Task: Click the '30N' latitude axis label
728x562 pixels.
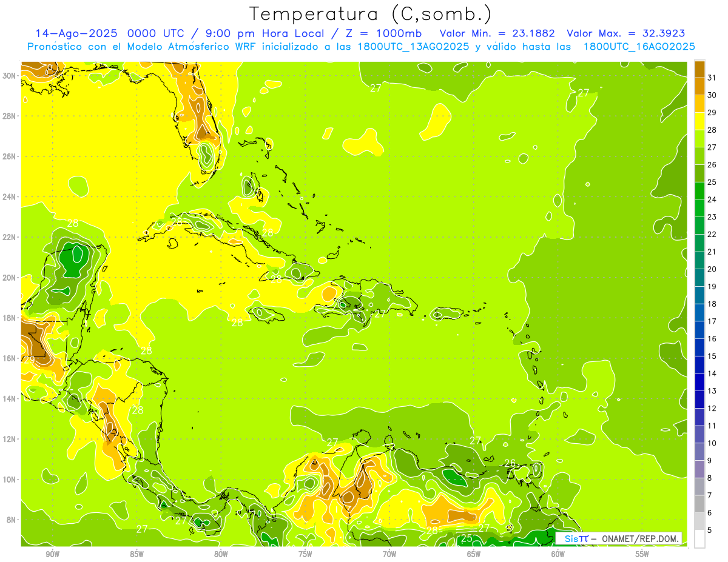Action: pos(10,76)
